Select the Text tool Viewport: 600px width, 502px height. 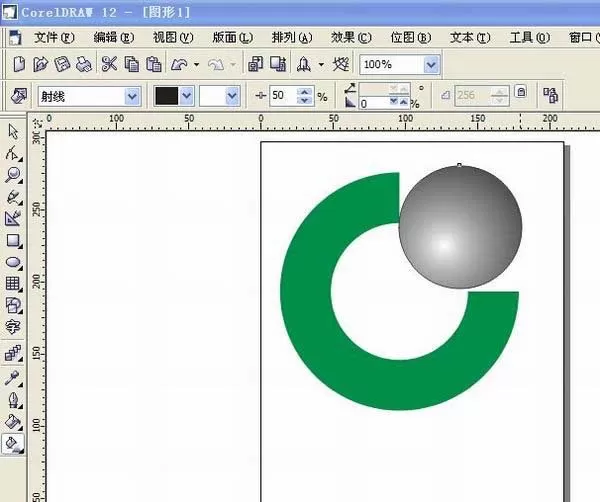(13, 327)
